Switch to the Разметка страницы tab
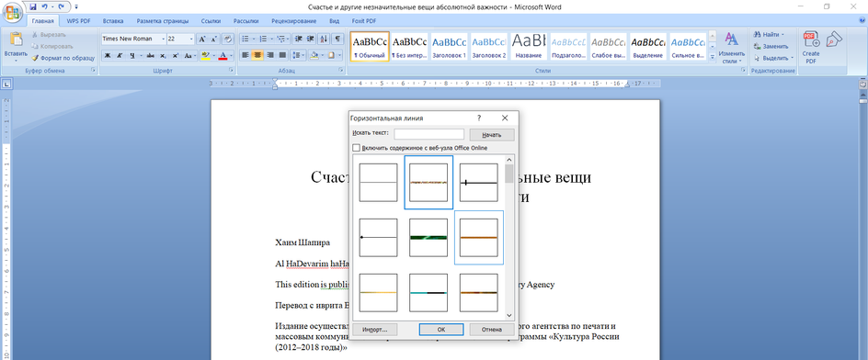The width and height of the screenshot is (868, 360). (x=162, y=21)
